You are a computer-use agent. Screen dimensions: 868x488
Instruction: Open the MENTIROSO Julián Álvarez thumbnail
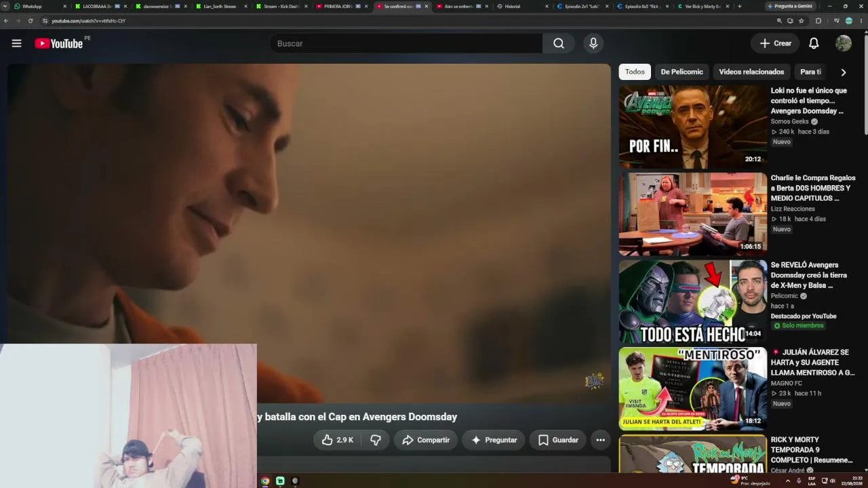tap(692, 389)
